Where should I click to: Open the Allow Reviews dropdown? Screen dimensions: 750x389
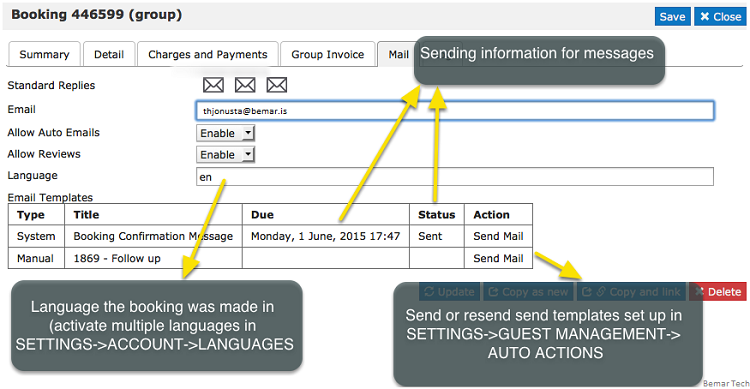click(x=225, y=155)
